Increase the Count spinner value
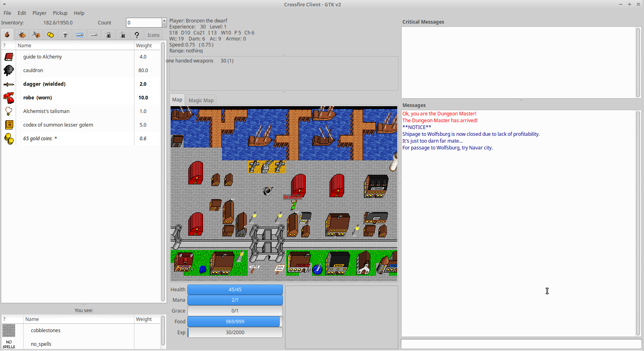Image resolution: width=644 pixels, height=351 pixels. (164, 20)
